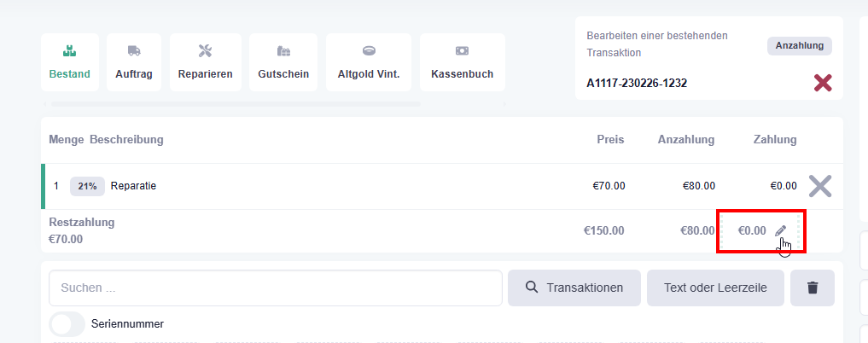Cancel editing transaction with red X
Screen dimensions: 868x343
click(822, 83)
